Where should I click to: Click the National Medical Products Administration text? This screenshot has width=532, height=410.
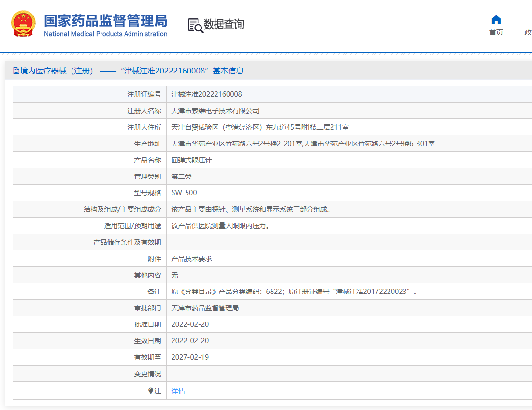click(105, 34)
